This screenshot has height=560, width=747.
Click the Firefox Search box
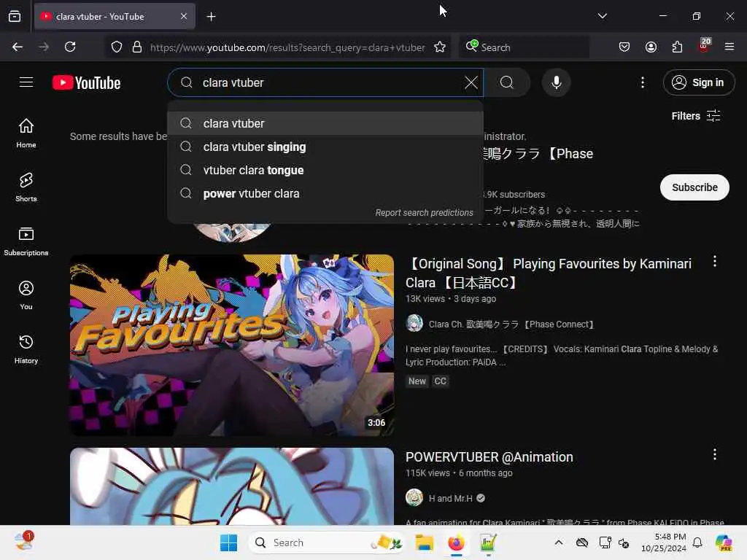(524, 47)
